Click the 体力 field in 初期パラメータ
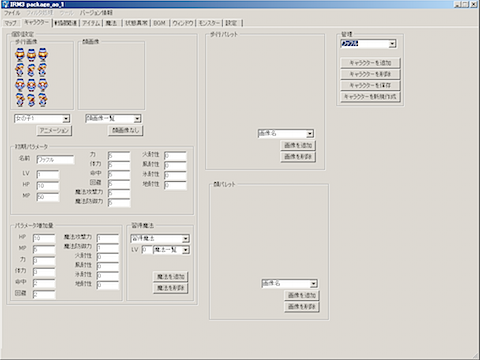This screenshot has width=480, height=360. point(119,165)
